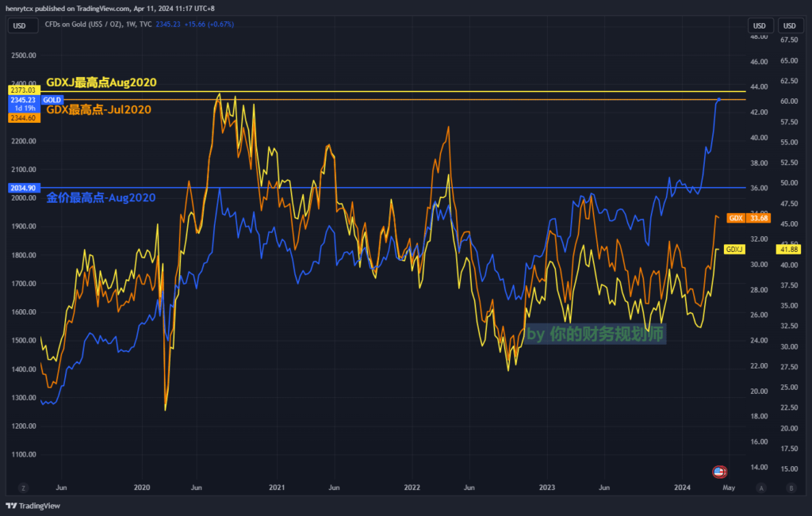
Task: Click the 2021 label on the time axis
Action: pos(277,487)
